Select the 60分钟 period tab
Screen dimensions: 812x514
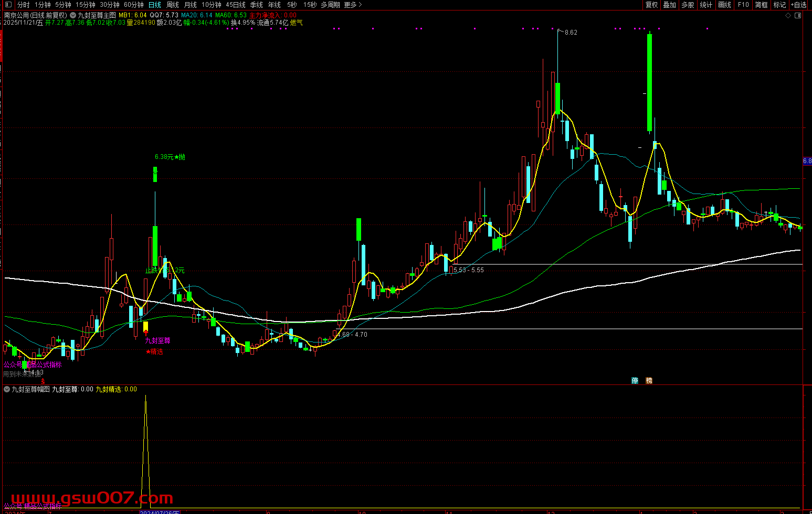click(133, 5)
